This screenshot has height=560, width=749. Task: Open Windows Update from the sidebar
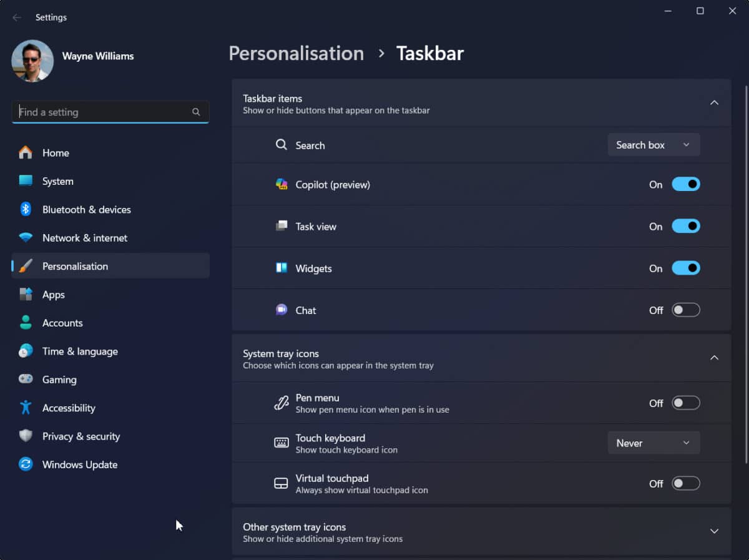pyautogui.click(x=25, y=464)
